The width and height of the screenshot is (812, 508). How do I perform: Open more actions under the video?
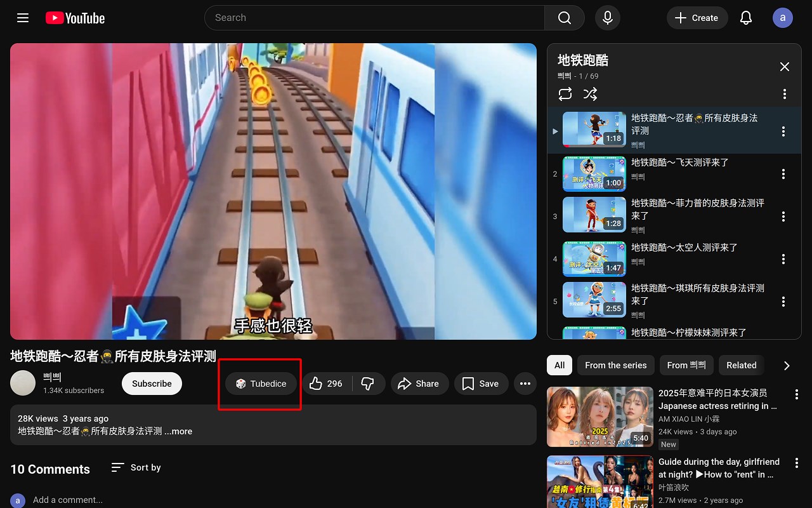pyautogui.click(x=525, y=384)
